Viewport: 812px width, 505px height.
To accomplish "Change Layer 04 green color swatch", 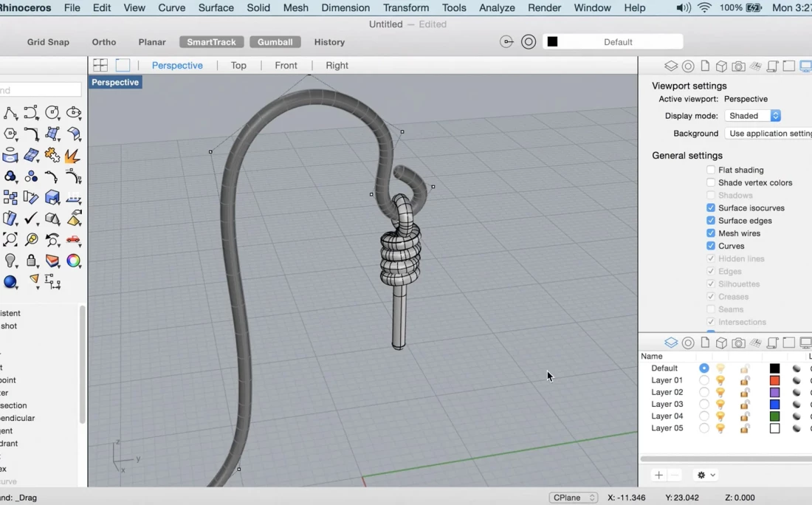I will [774, 416].
